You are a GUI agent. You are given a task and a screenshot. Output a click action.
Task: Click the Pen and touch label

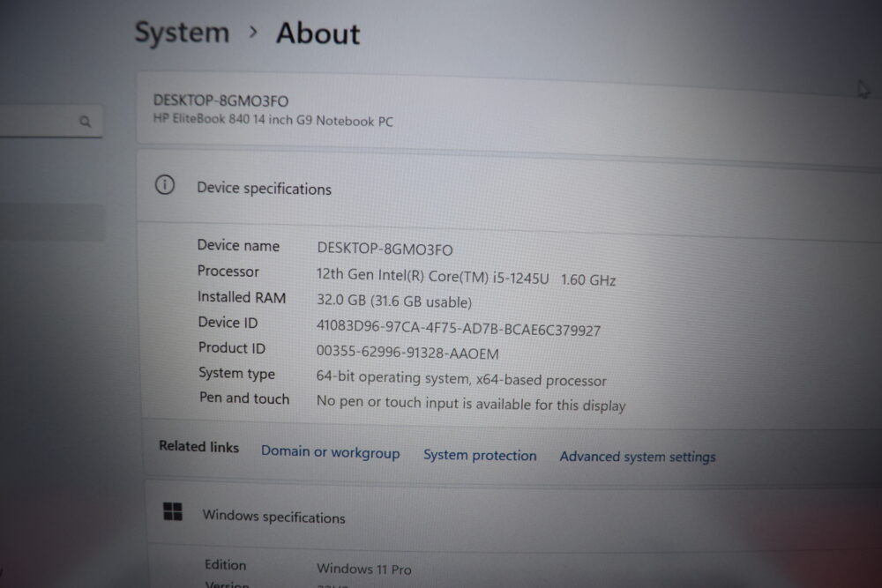tap(244, 398)
